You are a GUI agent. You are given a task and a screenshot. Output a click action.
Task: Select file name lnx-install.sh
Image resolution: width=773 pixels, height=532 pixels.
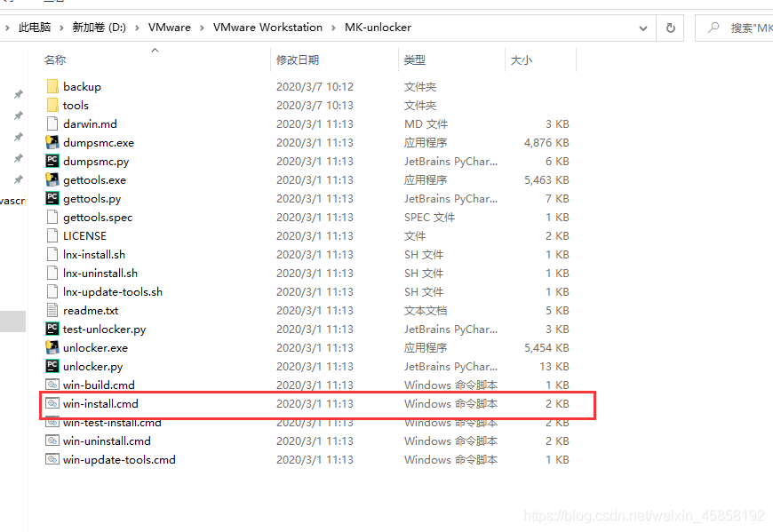(94, 255)
